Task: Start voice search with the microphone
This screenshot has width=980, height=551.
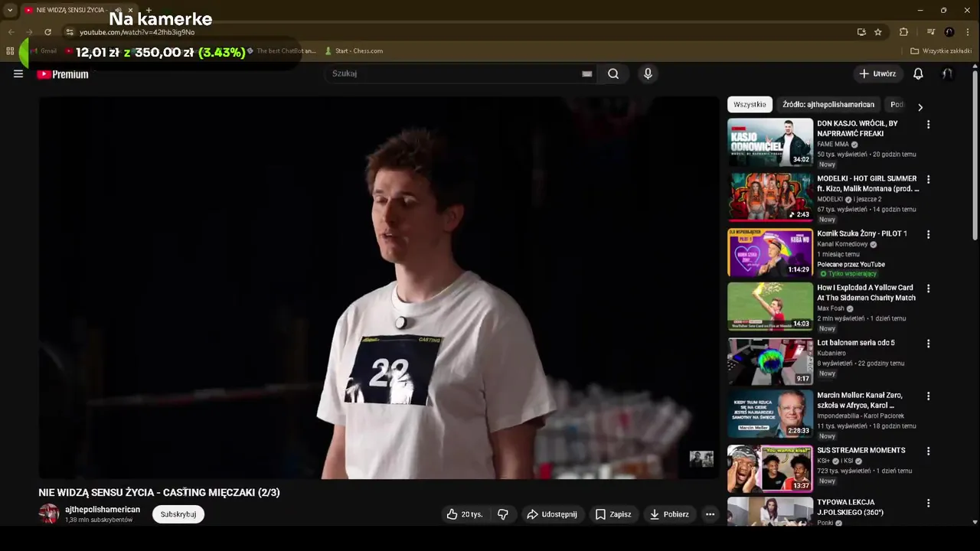Action: click(648, 73)
